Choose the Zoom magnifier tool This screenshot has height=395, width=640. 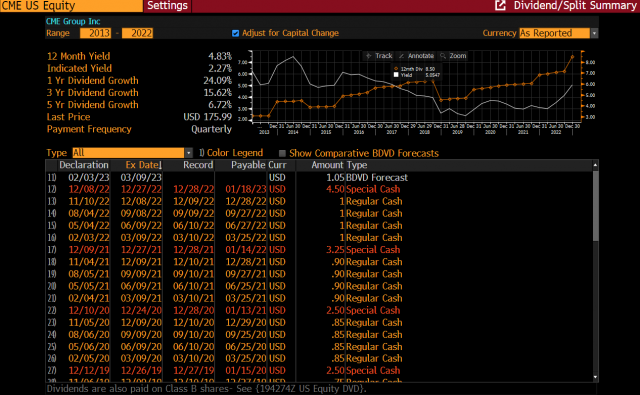(x=453, y=55)
